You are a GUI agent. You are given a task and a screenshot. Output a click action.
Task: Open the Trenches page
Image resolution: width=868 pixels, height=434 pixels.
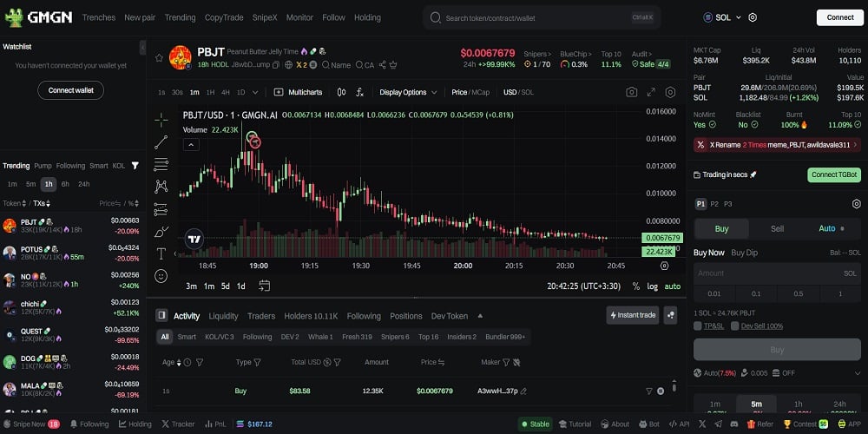click(99, 17)
